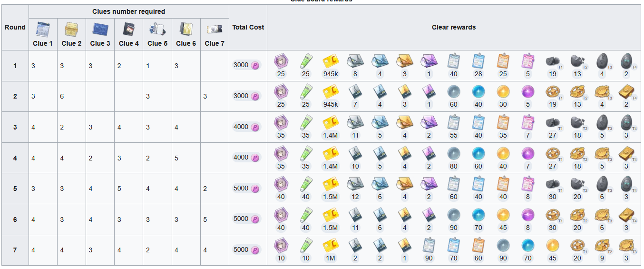644x269 pixels.
Task: Click the gray clipboard icon with 90 in Round 7
Action: coord(429,246)
